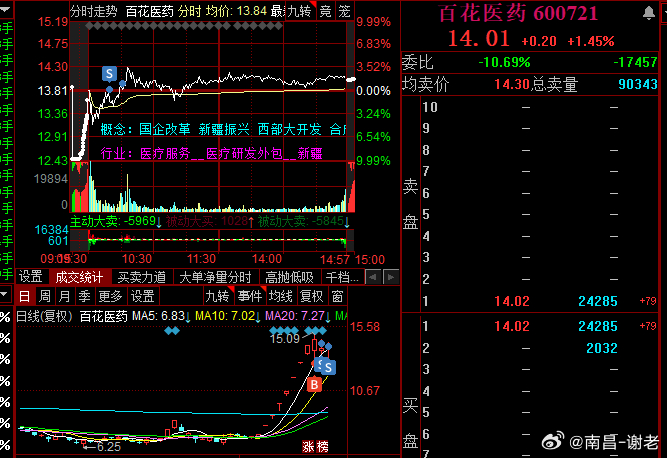667x458 pixels.
Task: Click the 总卖量 90343 value
Action: click(638, 84)
